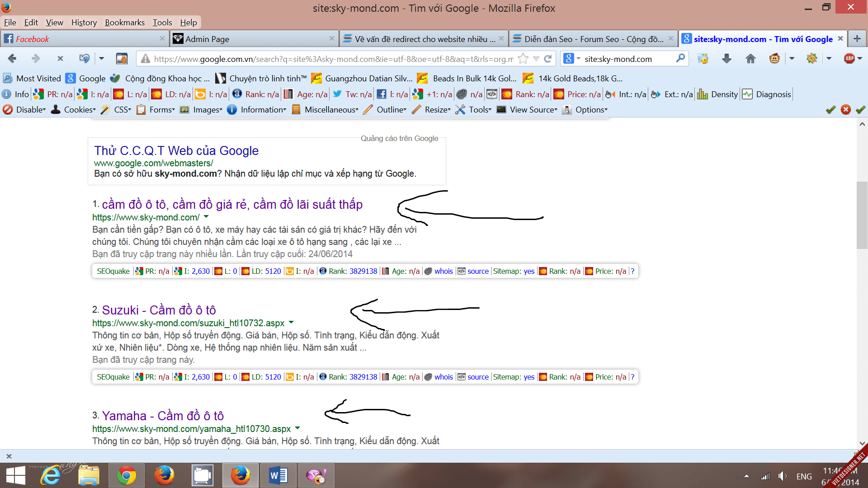Open the 'Yamaha - Cầm đồ ô tô' result
The width and height of the screenshot is (868, 488).
pyautogui.click(x=163, y=416)
